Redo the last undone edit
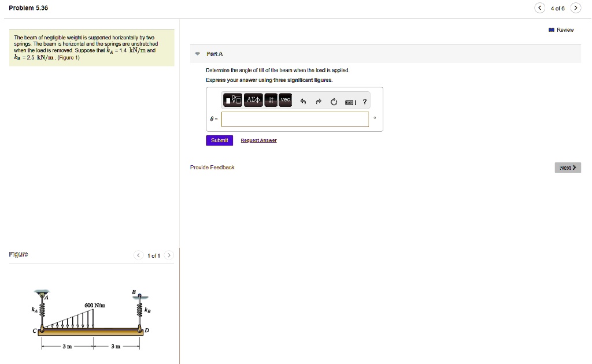Image resolution: width=592 pixels, height=364 pixels. click(319, 102)
